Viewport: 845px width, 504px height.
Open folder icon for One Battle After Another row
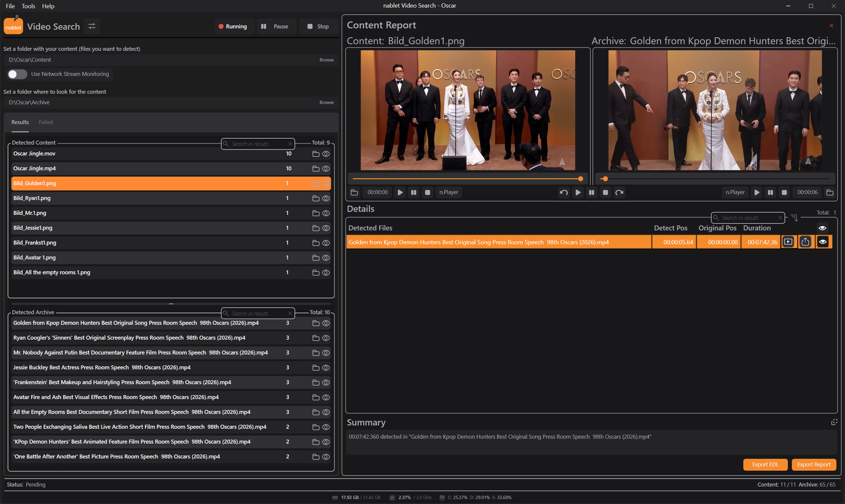coord(316,457)
